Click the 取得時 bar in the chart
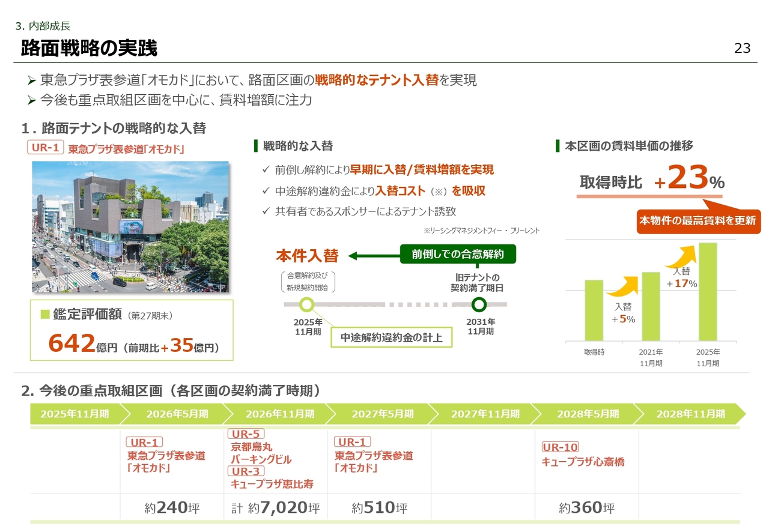 (x=594, y=310)
